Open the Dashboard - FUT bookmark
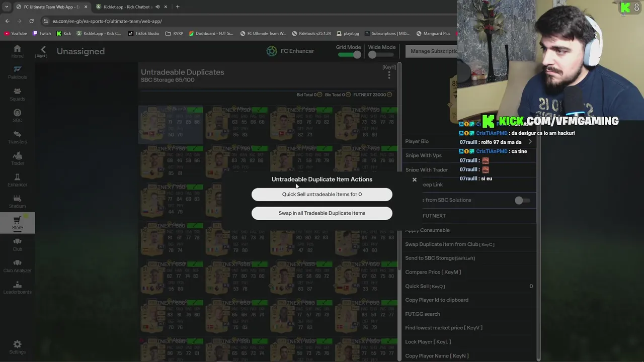 [x=211, y=34]
